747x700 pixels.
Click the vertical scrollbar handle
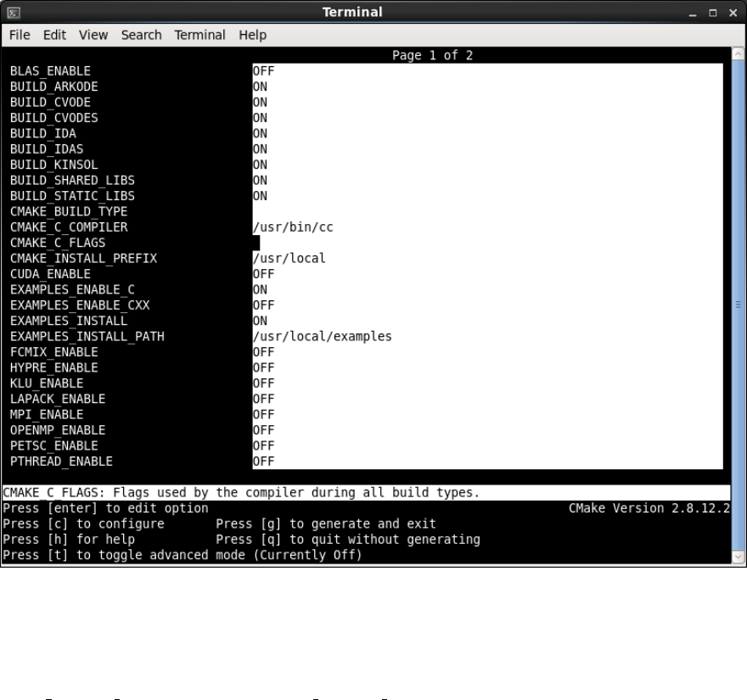tap(738, 305)
